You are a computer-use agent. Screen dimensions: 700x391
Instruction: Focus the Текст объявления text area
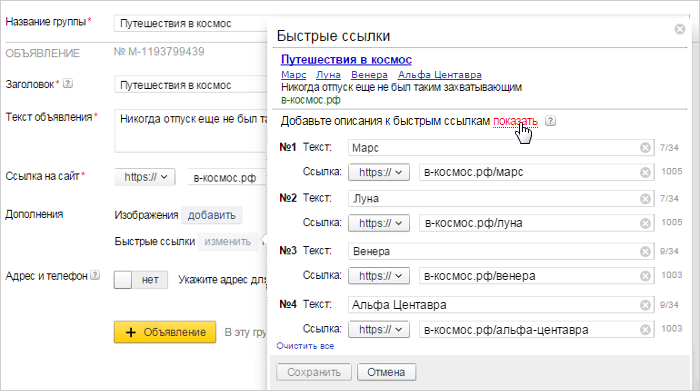pos(191,131)
